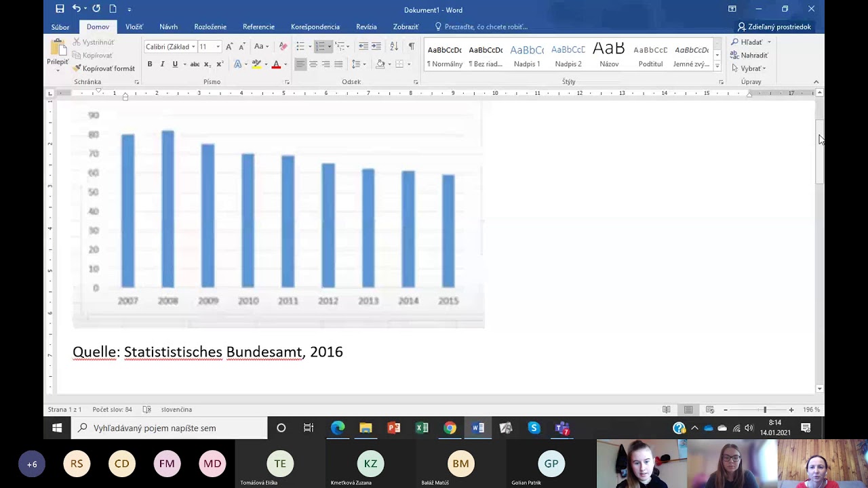Apply yellow text highlight color
Screen dimensions: 868x488
click(x=256, y=64)
